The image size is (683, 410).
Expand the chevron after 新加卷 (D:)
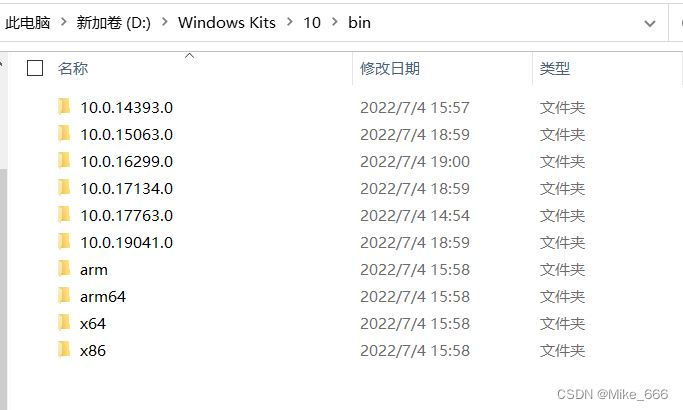[164, 23]
